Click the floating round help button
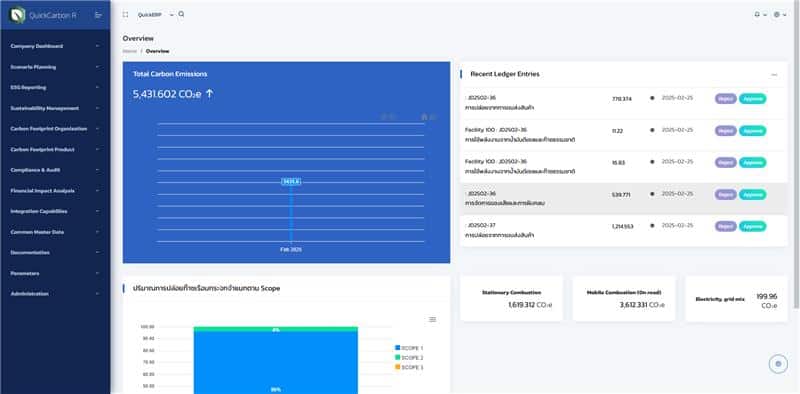The height and width of the screenshot is (394, 800). pos(778,364)
